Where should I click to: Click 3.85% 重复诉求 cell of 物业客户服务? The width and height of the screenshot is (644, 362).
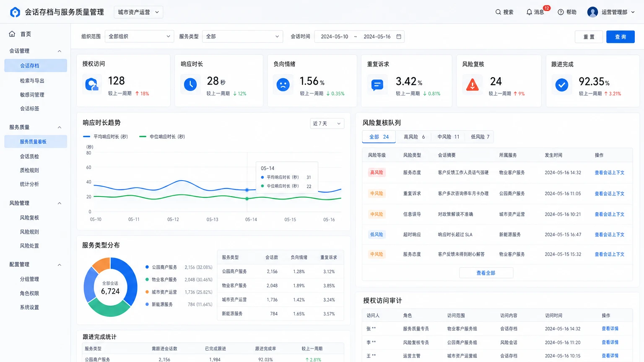[x=329, y=286]
